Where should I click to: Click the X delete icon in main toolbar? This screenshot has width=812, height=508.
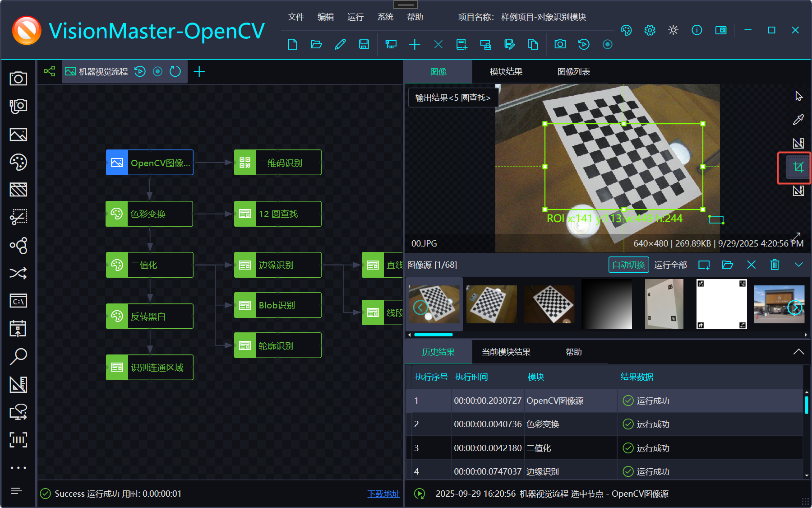pyautogui.click(x=438, y=44)
